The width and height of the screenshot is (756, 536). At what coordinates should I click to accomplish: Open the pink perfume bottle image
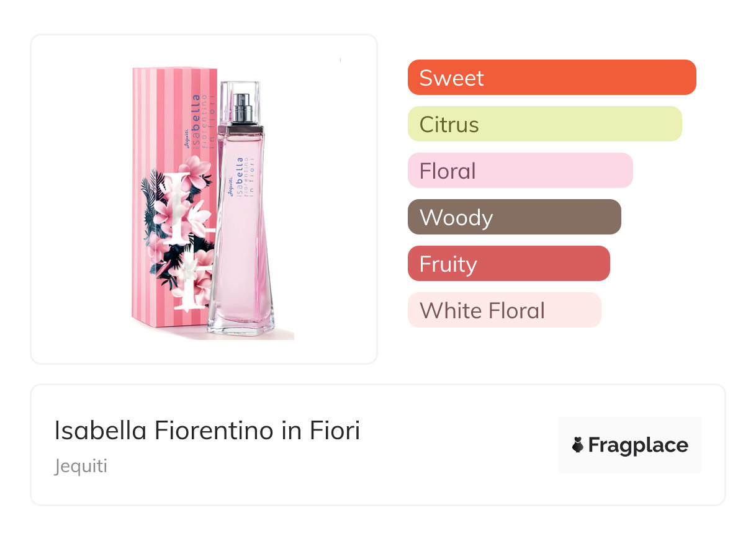(x=241, y=248)
